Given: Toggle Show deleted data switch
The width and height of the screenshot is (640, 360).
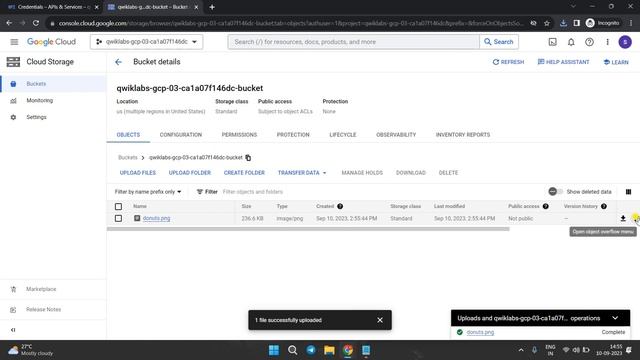Looking at the screenshot, I should [556, 192].
